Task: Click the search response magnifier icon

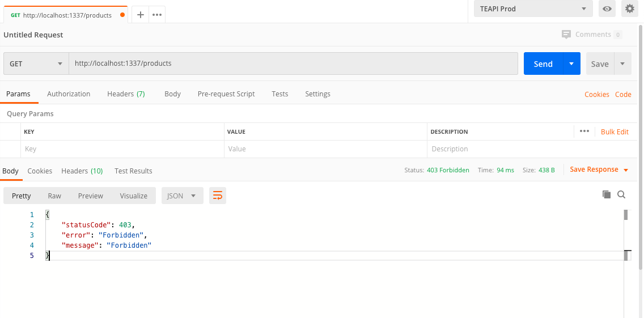Action: tap(621, 194)
